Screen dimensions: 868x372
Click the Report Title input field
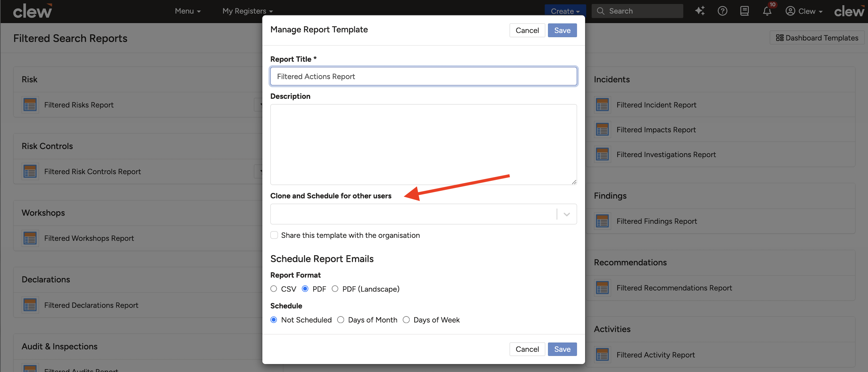tap(423, 76)
